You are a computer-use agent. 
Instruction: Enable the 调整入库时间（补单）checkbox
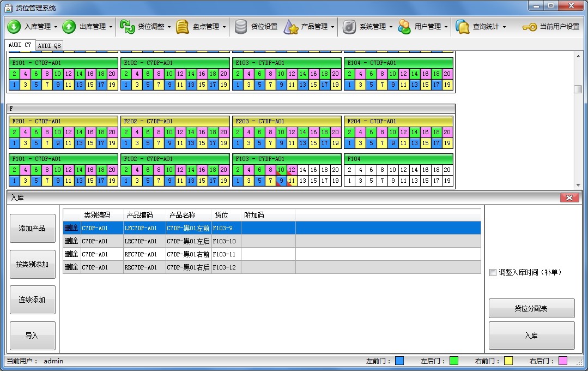point(493,272)
